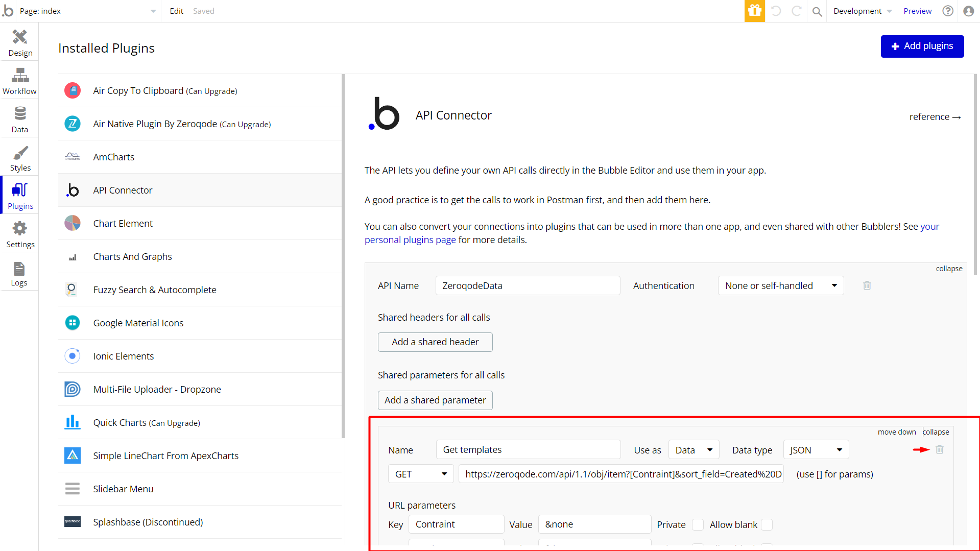Click the Add plugins button
The height and width of the screenshot is (551, 980).
tap(922, 46)
